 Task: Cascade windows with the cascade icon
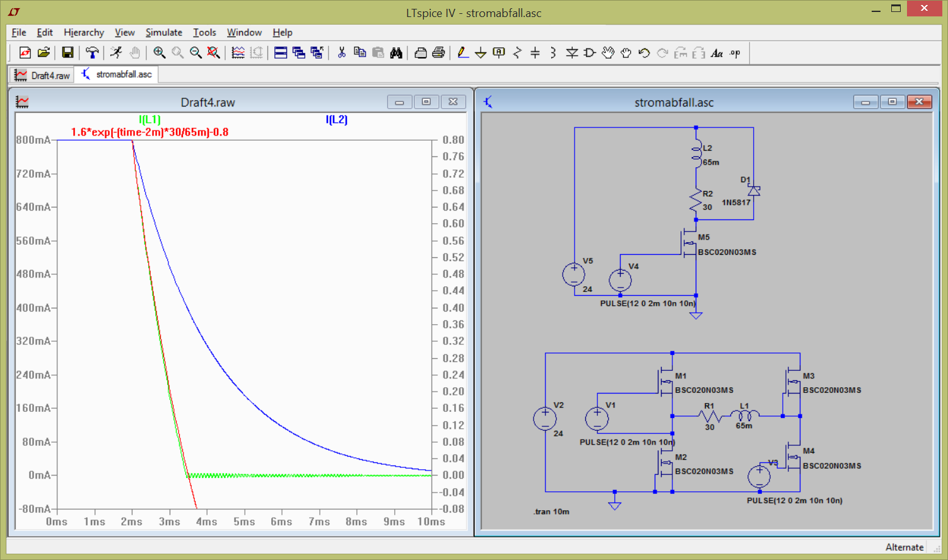pyautogui.click(x=299, y=53)
